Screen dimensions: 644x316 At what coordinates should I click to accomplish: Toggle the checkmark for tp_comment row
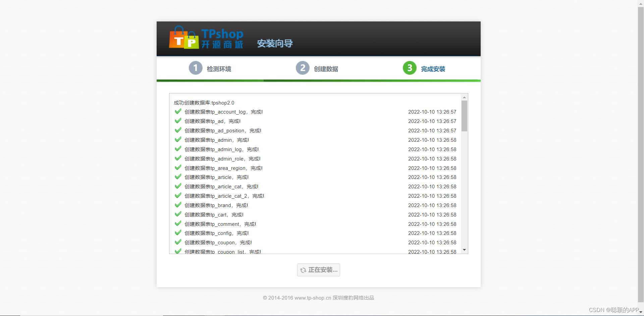click(x=178, y=223)
